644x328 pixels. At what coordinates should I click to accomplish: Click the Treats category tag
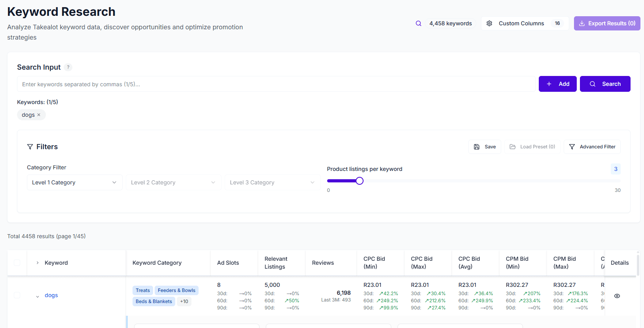tap(142, 290)
